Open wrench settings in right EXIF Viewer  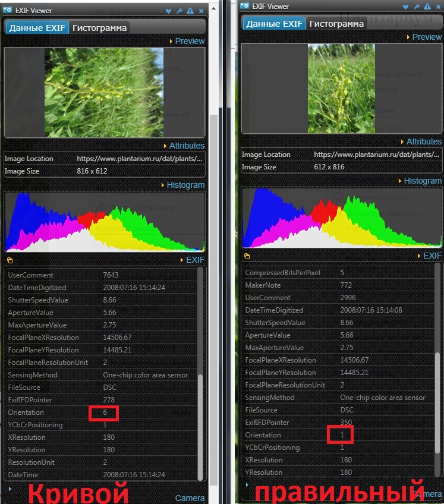pos(416,7)
